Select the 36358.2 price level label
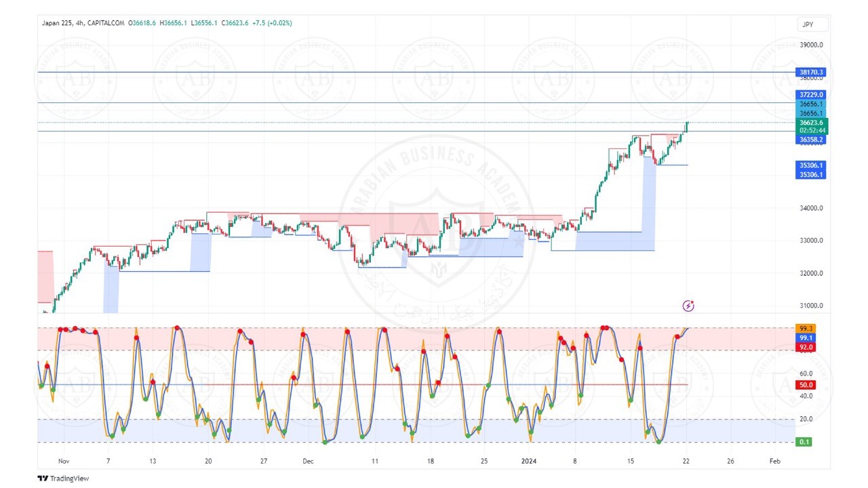The image size is (868, 488). click(x=811, y=140)
